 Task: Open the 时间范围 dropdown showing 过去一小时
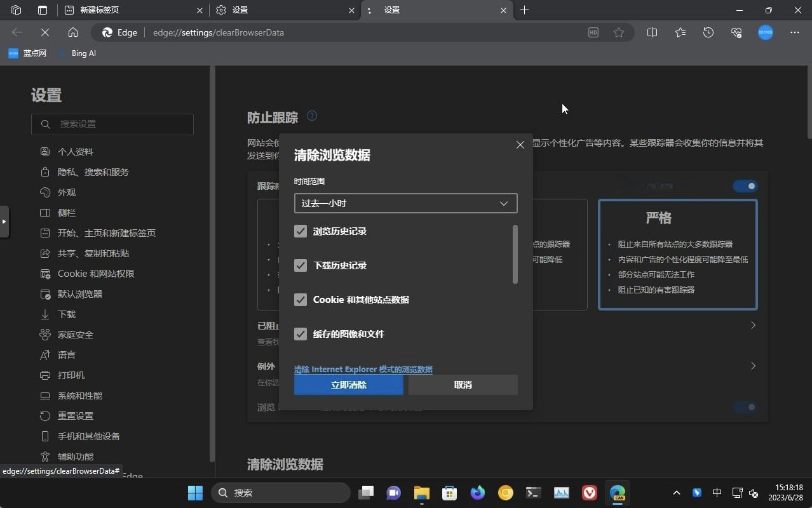tap(405, 203)
